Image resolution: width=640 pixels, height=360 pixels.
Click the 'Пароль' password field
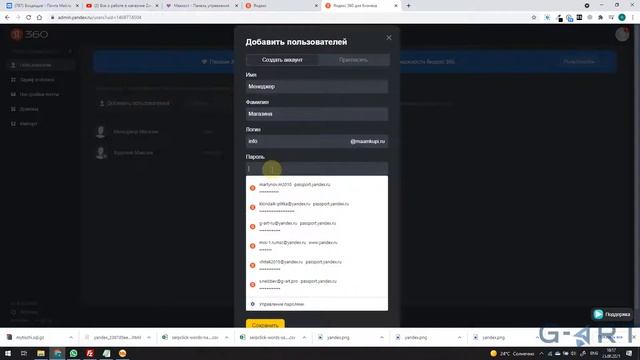coord(317,169)
